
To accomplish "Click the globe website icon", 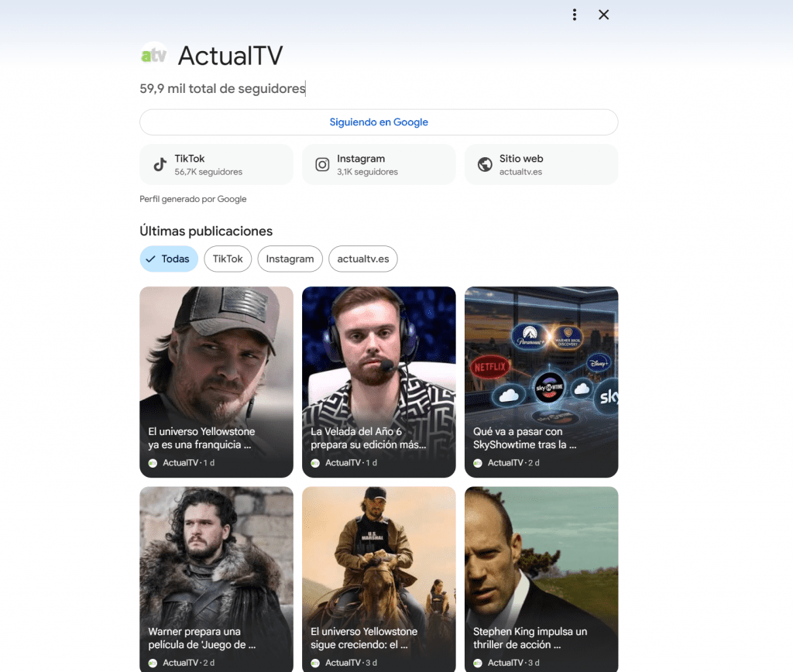I will (x=485, y=164).
